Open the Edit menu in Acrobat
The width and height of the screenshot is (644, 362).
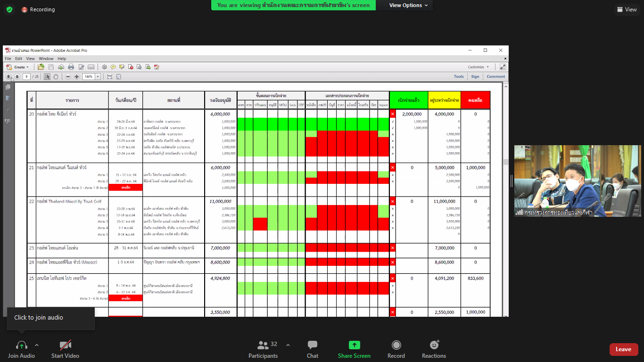[18, 58]
